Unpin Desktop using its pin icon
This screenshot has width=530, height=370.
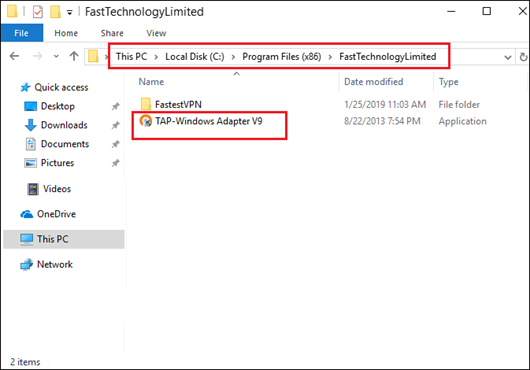[x=116, y=106]
